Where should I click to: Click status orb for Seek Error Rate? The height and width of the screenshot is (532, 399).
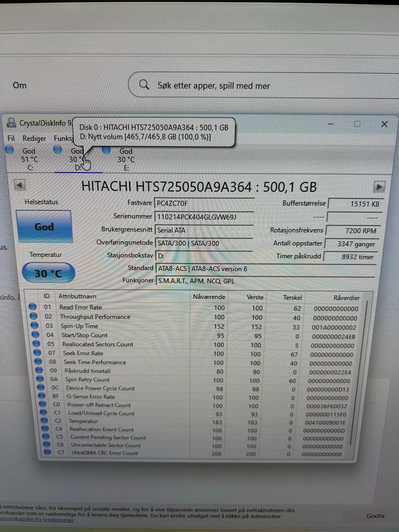click(x=38, y=353)
